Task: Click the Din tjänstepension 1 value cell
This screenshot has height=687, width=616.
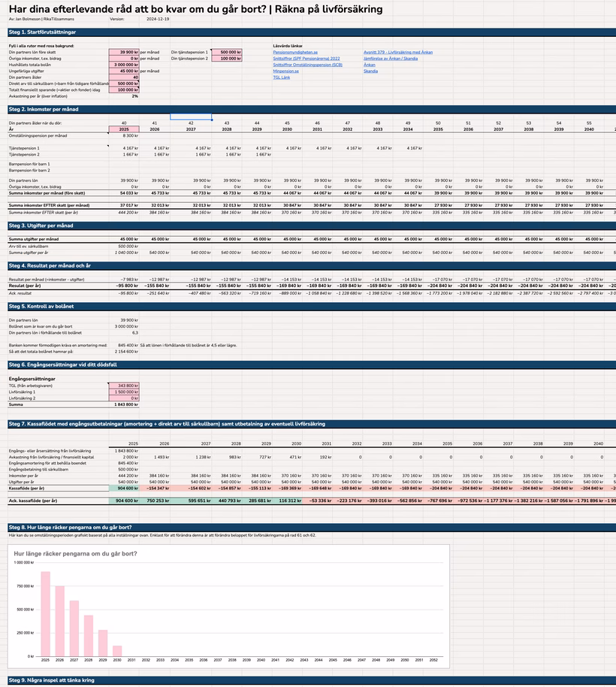Action: point(227,53)
